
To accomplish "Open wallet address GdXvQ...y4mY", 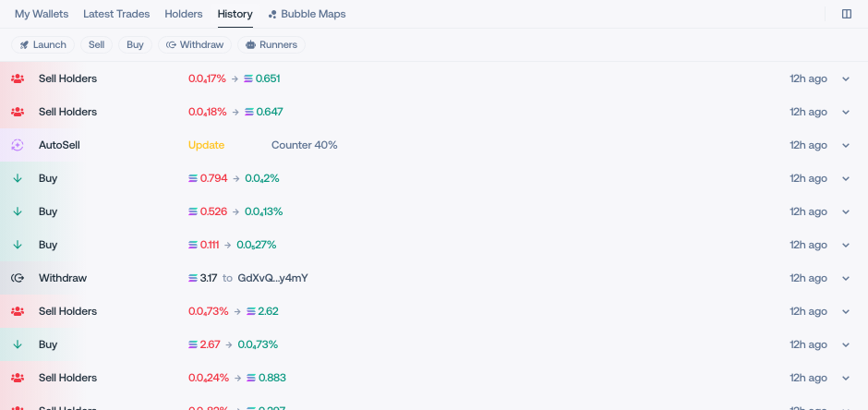I will click(x=272, y=278).
